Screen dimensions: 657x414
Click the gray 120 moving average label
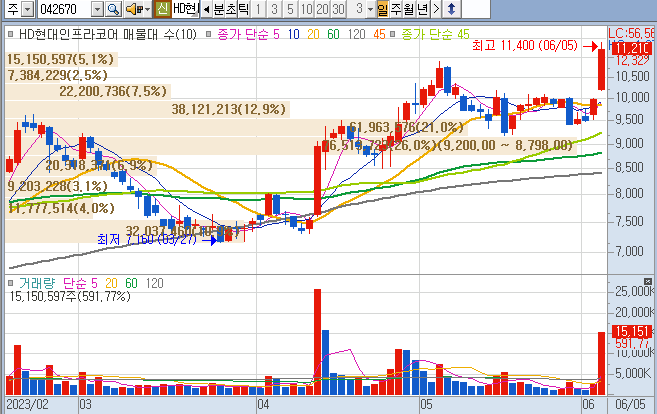coord(357,34)
